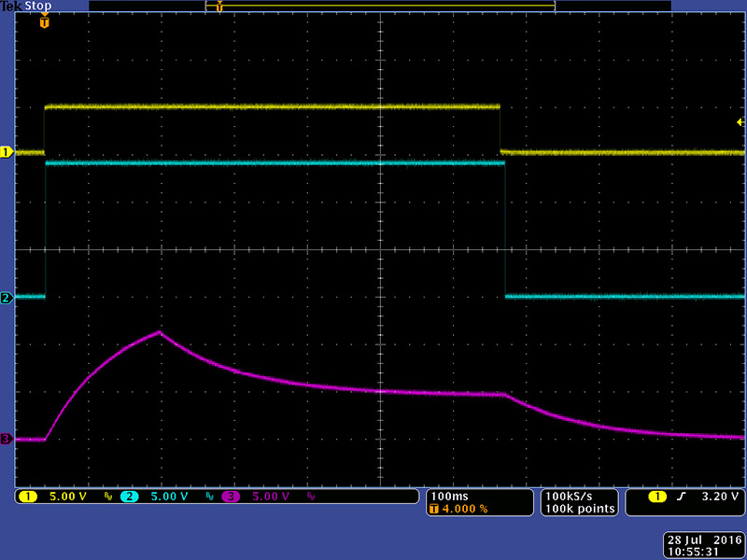
Task: Click the yellow trigger level arrow
Action: 740,122
